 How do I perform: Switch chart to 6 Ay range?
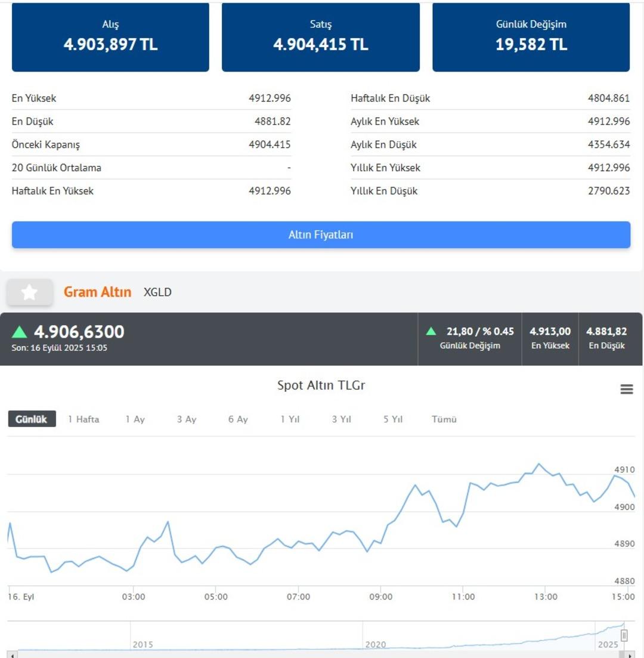238,419
